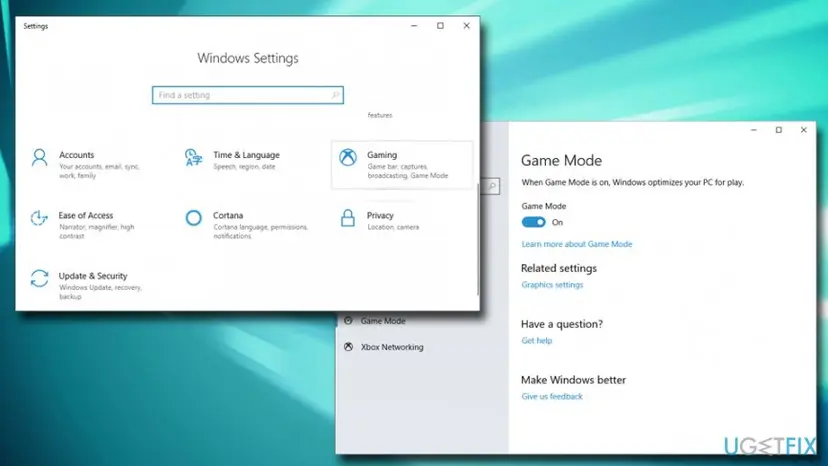Click 'Narrator, magnifier, high contrast' description

click(x=97, y=231)
